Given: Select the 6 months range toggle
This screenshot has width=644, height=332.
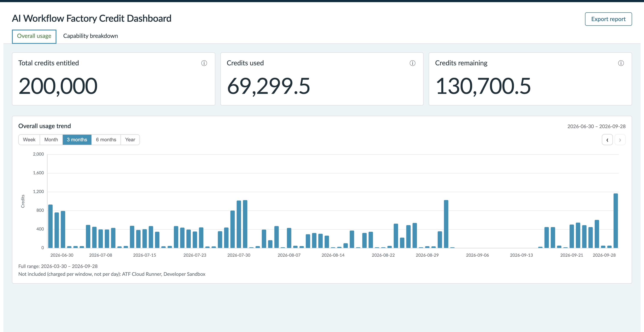Looking at the screenshot, I should [106, 140].
